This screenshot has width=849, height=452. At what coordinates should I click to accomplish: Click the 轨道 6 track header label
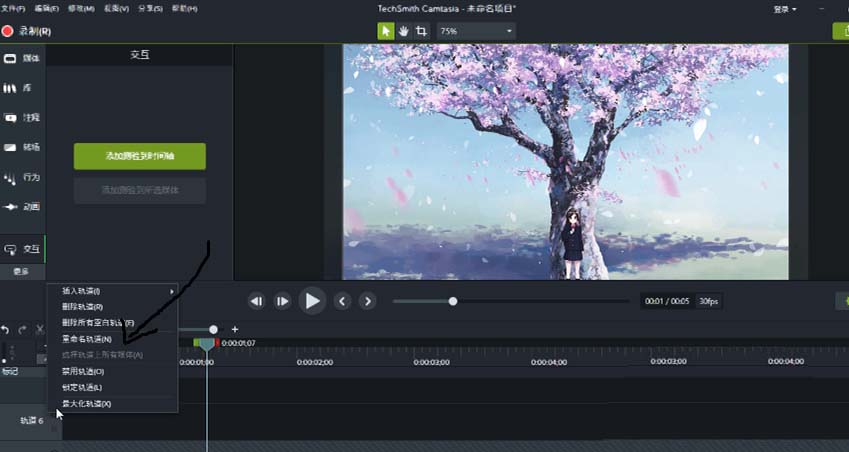(31, 421)
